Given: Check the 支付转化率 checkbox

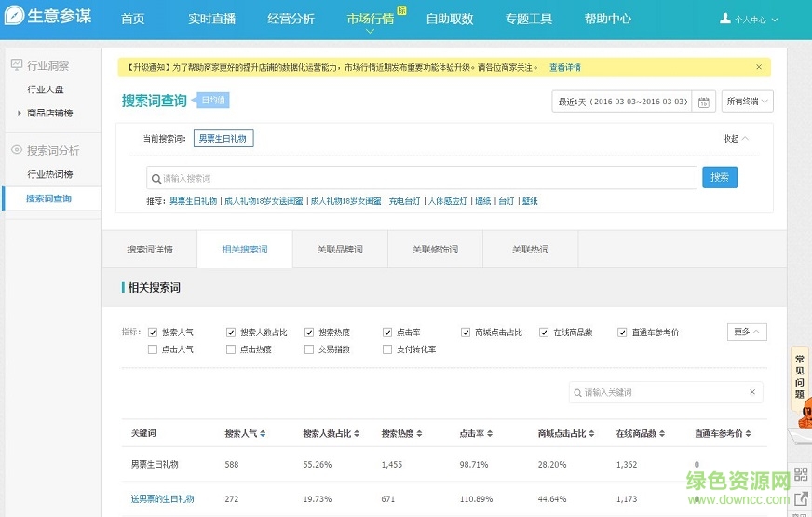Looking at the screenshot, I should pos(387,349).
